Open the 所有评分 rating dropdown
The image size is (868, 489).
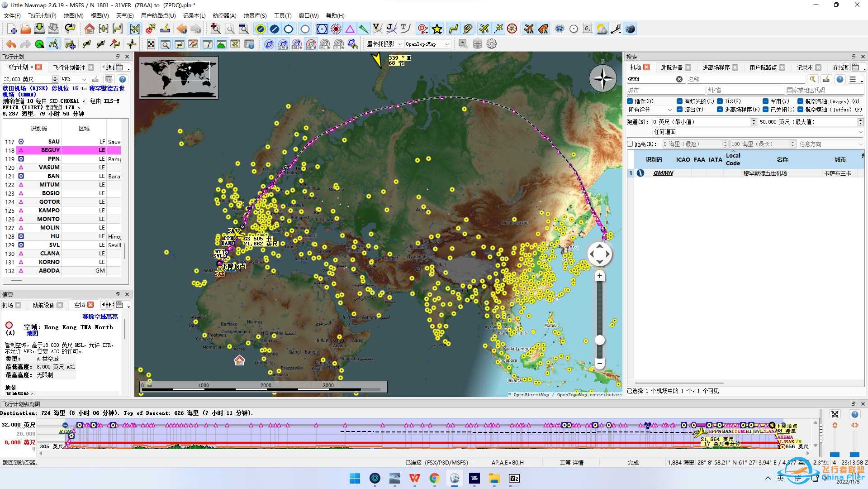click(x=650, y=110)
